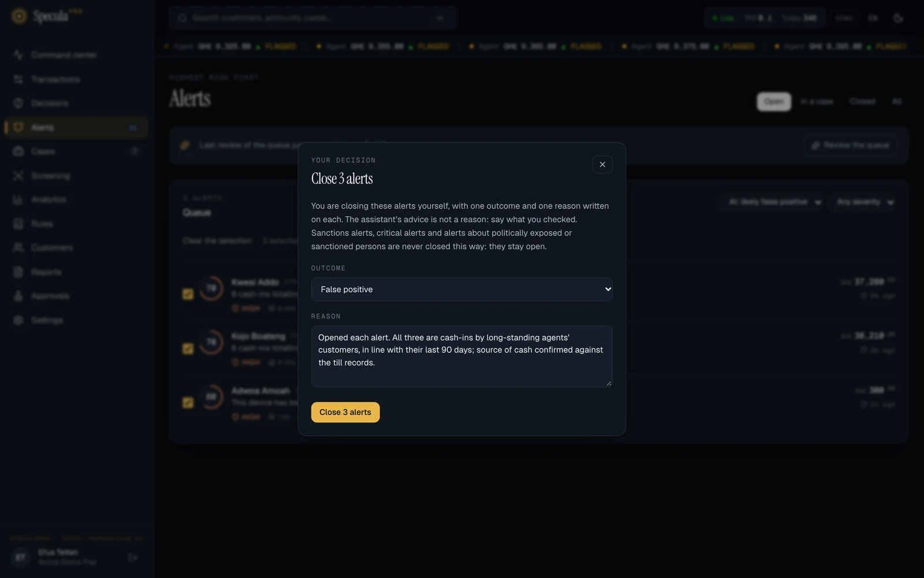Open the Reports sidebar entry
This screenshot has height=578, width=924.
click(x=76, y=272)
